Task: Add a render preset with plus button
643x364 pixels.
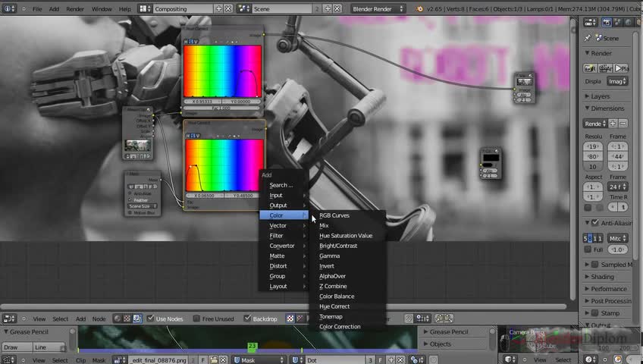Action: (x=613, y=124)
